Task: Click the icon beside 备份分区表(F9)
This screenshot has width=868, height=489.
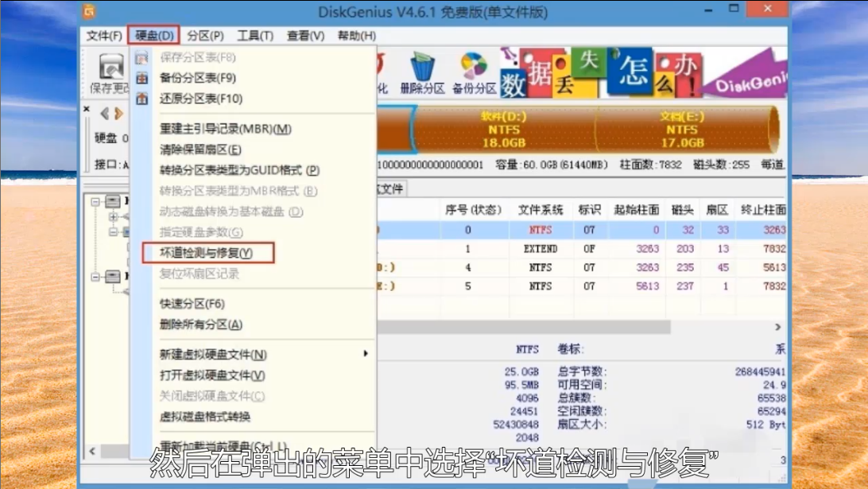Action: [x=142, y=78]
